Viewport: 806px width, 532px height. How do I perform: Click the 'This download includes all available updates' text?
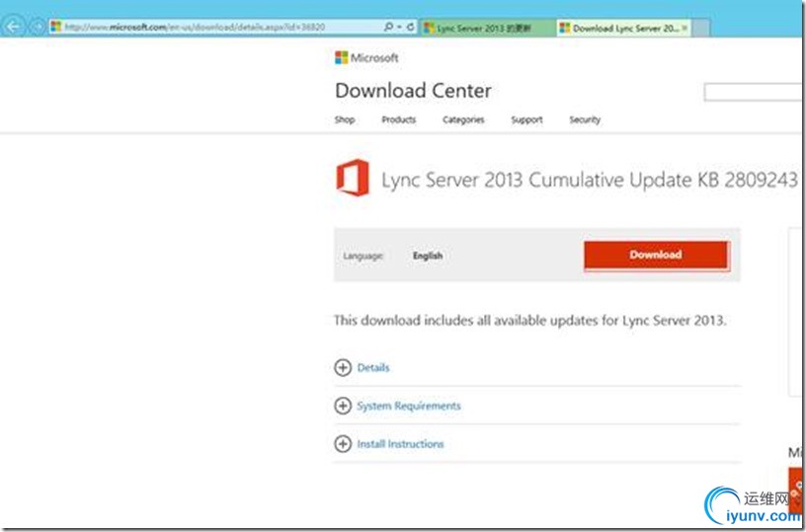pos(530,321)
